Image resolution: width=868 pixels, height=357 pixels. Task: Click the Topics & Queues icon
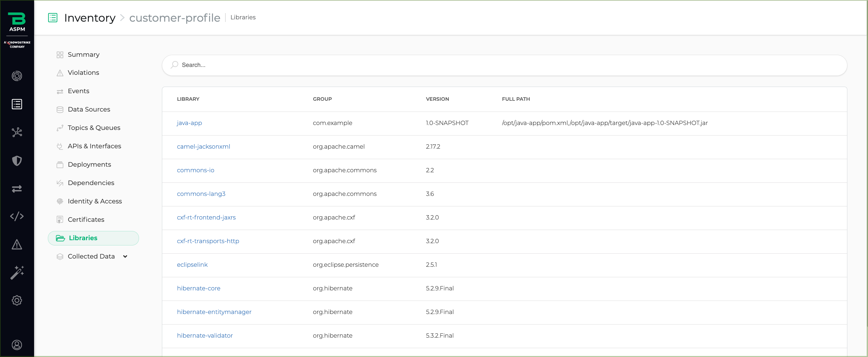(60, 128)
